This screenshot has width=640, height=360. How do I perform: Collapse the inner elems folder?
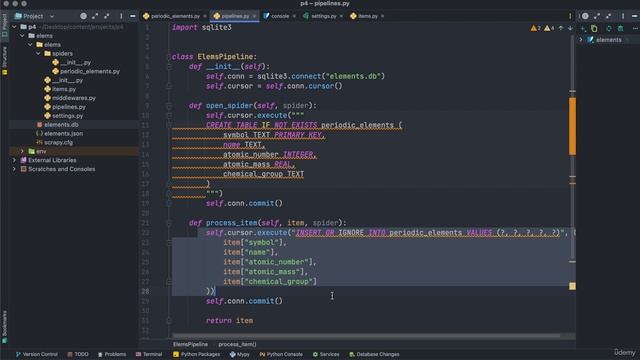pyautogui.click(x=31, y=44)
